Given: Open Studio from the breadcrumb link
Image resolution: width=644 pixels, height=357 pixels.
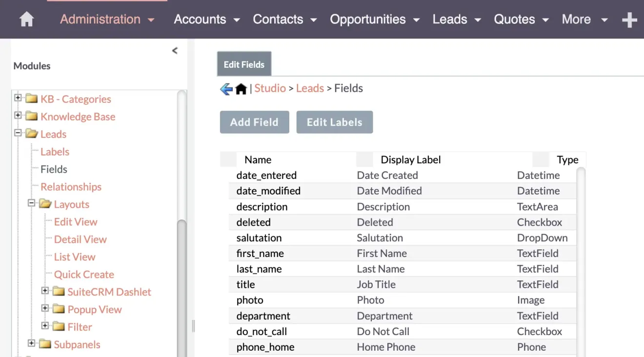Looking at the screenshot, I should point(270,88).
